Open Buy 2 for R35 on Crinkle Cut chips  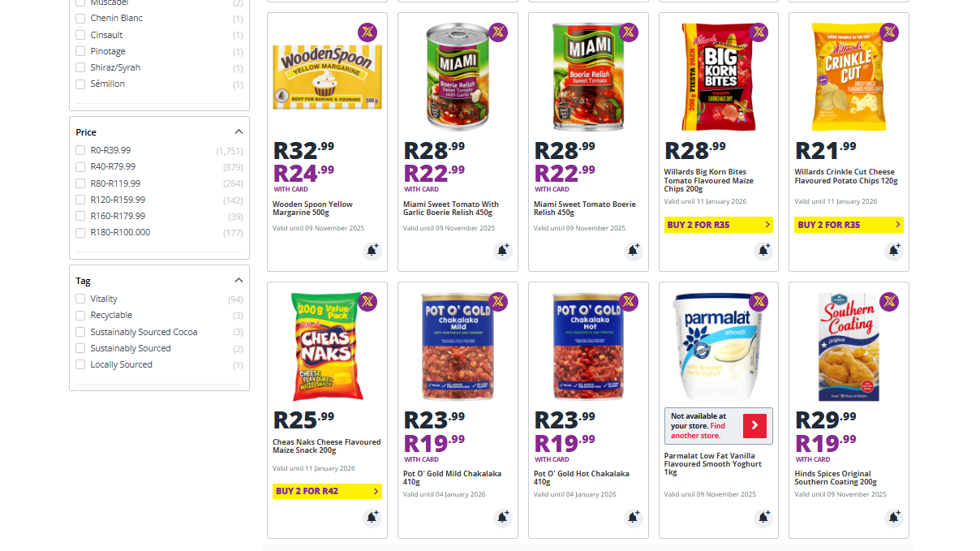click(x=848, y=225)
